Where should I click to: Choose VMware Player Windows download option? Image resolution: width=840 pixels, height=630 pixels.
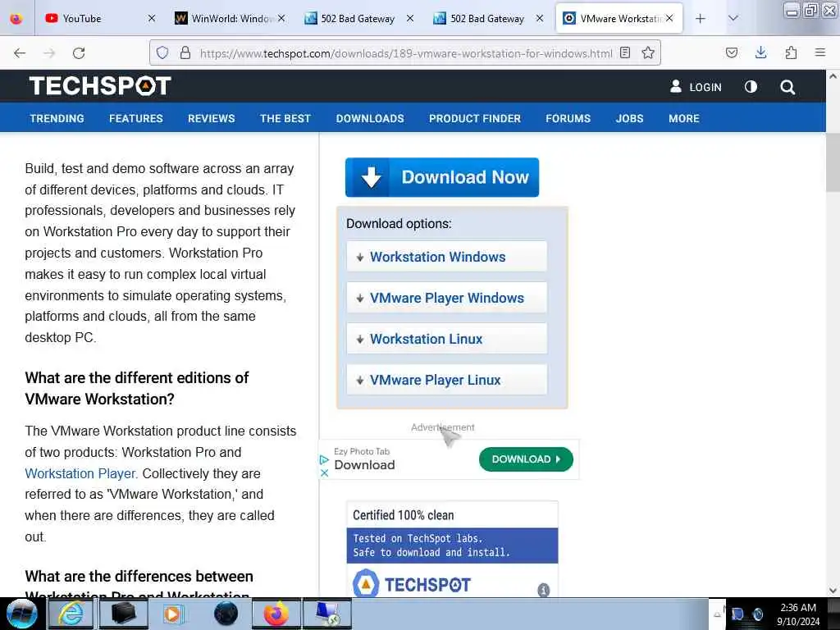click(x=447, y=298)
